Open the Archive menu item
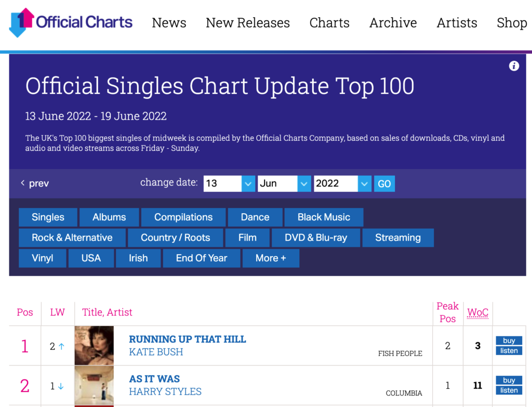The height and width of the screenshot is (407, 532). click(393, 23)
